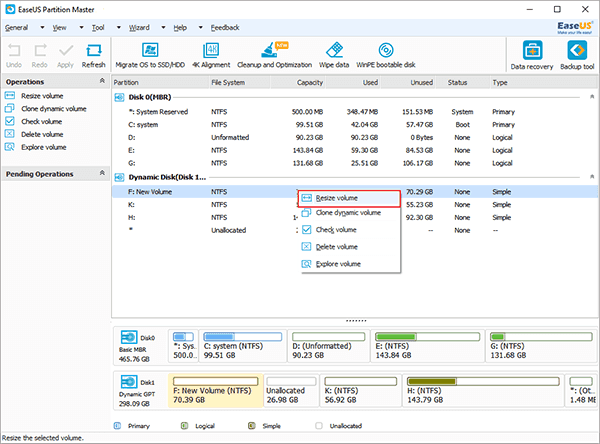The height and width of the screenshot is (444, 600).
Task: Collapse the Dynamic Disk group
Action: 592,177
